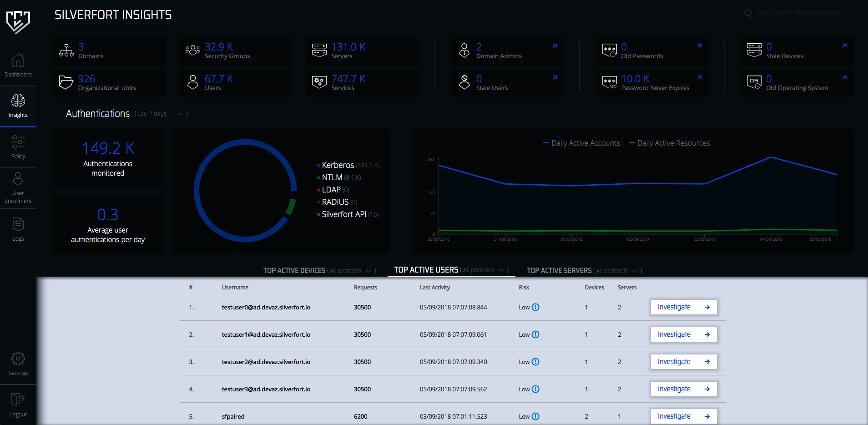Click the Servers rack icon
Image resolution: width=868 pixels, height=425 pixels.
319,50
